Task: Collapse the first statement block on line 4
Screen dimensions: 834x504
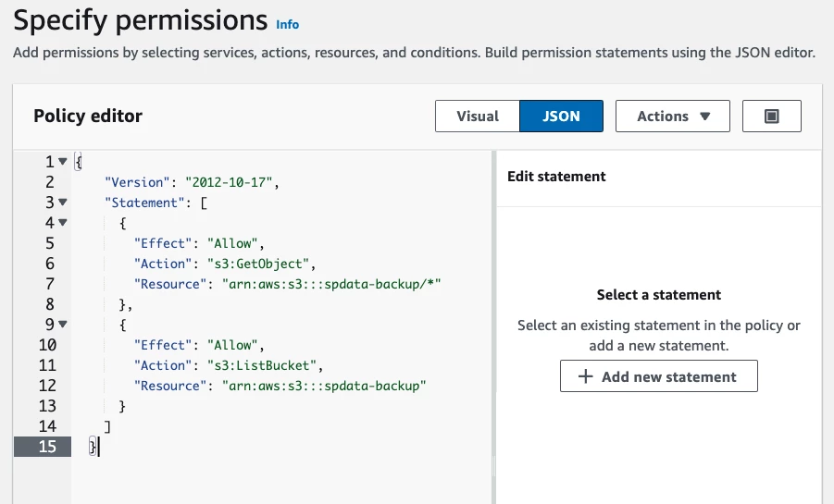Action: click(x=63, y=222)
